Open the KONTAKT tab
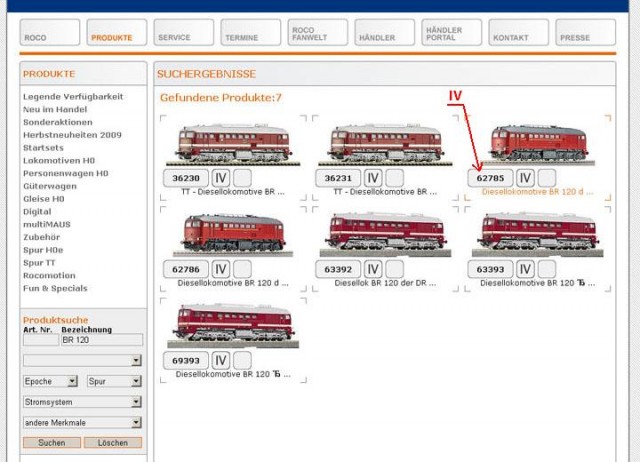The width and height of the screenshot is (640, 462). click(518, 32)
